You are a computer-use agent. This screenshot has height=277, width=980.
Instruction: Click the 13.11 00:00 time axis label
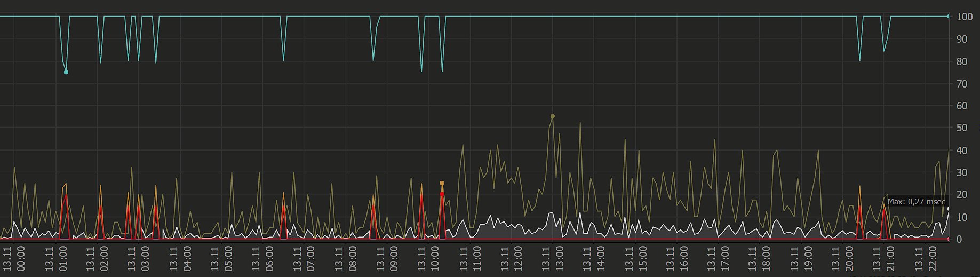(14, 259)
